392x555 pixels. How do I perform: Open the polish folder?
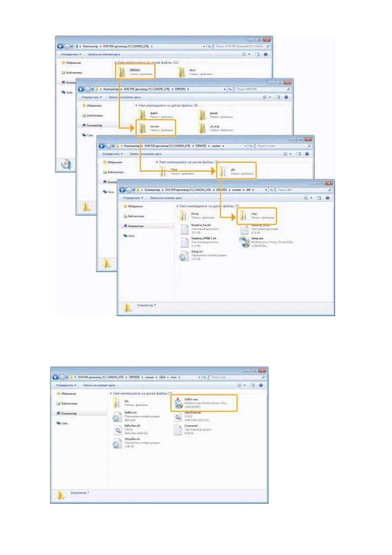point(202,115)
